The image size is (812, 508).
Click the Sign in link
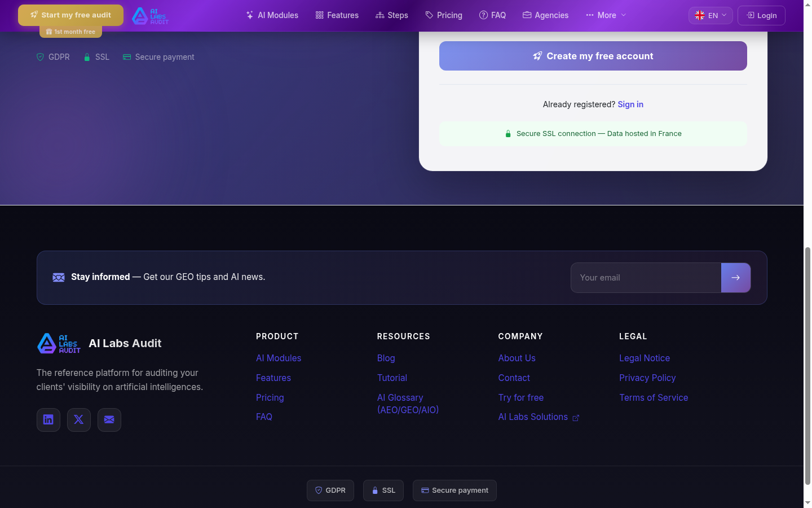[630, 104]
